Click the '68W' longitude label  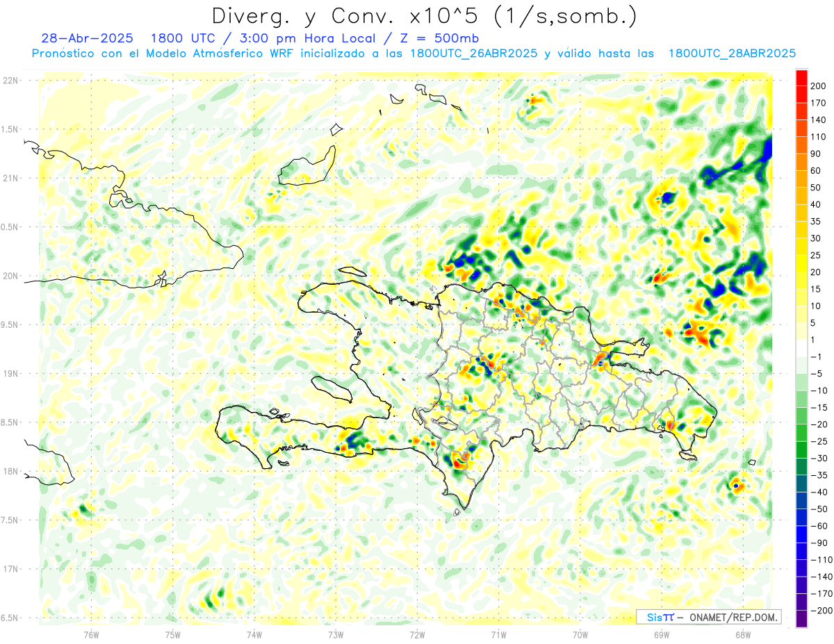tap(743, 634)
